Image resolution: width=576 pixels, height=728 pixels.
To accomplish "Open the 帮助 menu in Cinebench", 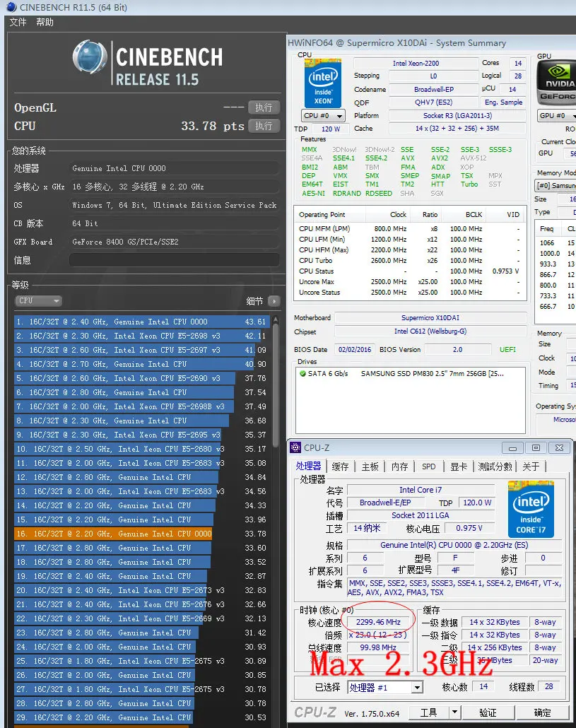I will point(45,23).
